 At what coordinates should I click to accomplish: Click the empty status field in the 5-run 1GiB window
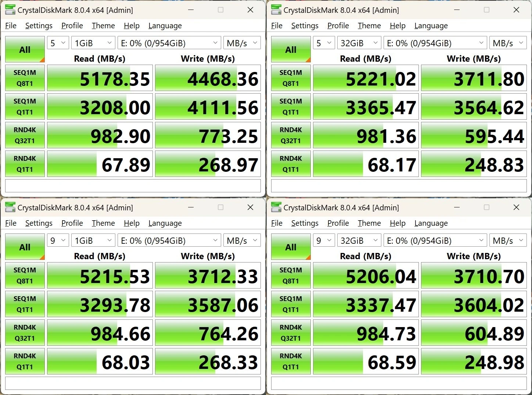(x=133, y=186)
